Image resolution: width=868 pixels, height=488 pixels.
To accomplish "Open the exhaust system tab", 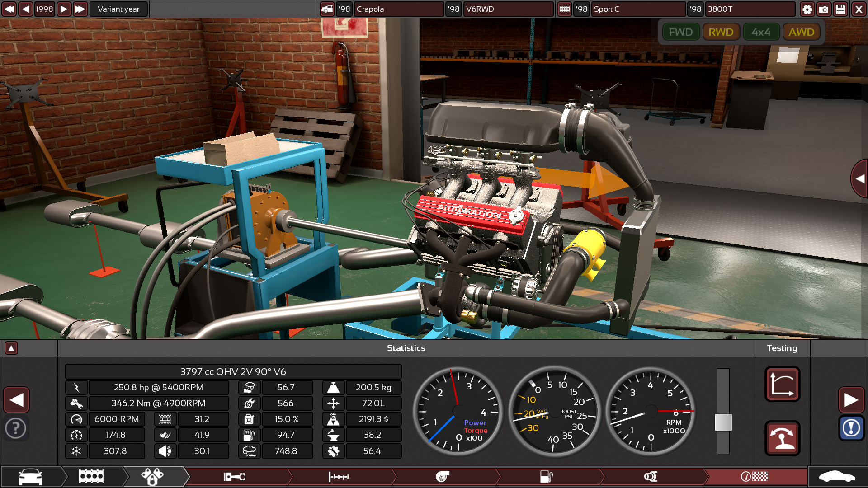I will [651, 477].
